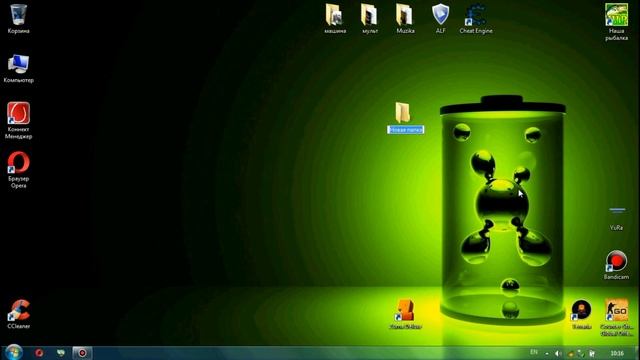This screenshot has width=640, height=360.
Task: Launch Коннект Менеджер shortcut
Action: point(18,120)
